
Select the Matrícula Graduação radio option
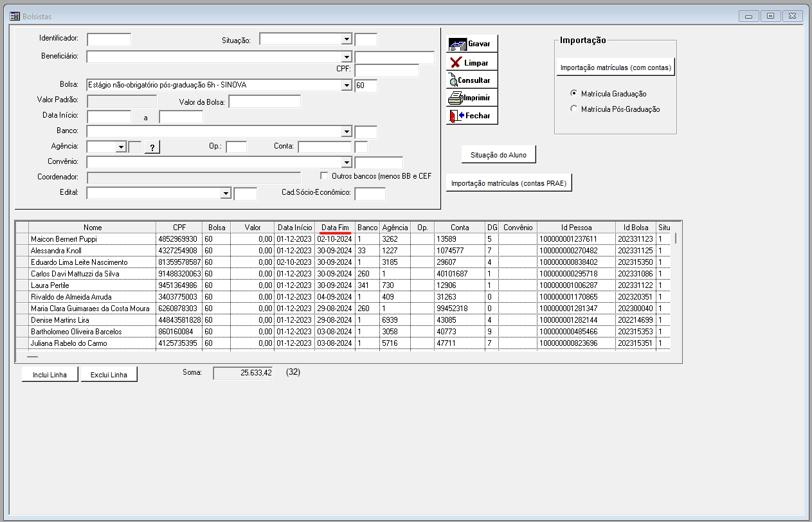[574, 94]
